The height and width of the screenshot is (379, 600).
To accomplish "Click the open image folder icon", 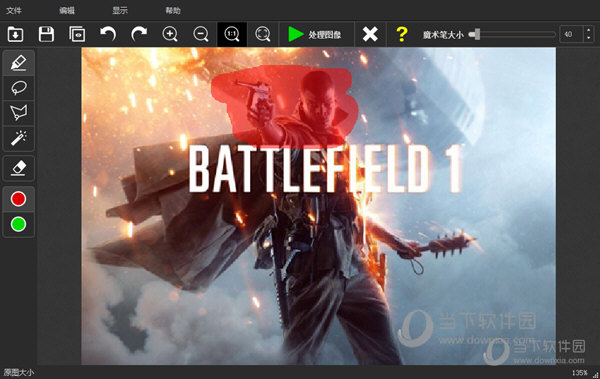I will coord(15,34).
